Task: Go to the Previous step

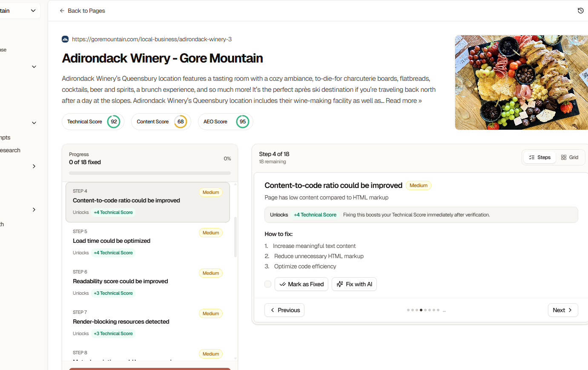Action: pyautogui.click(x=284, y=310)
